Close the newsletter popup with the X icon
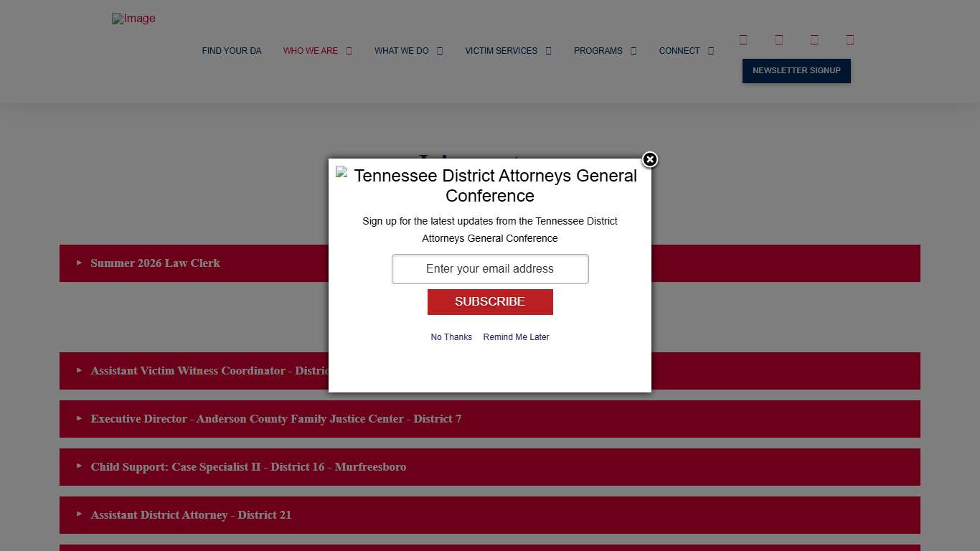The width and height of the screenshot is (980, 551). click(x=649, y=160)
